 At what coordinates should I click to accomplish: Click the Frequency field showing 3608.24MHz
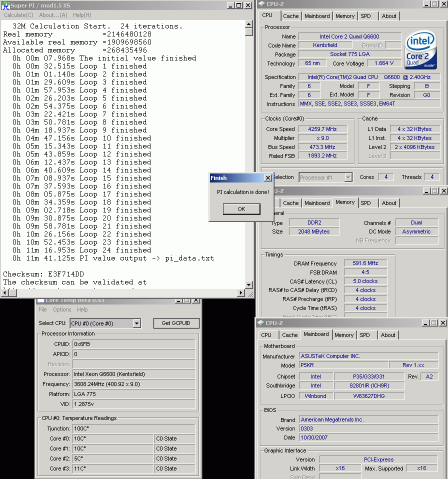coord(134,384)
